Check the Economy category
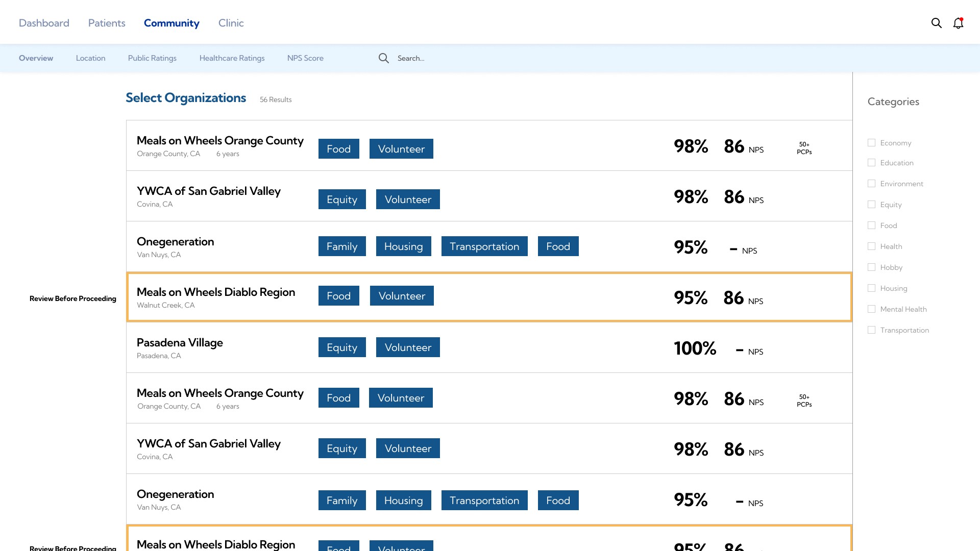980x551 pixels. [871, 143]
